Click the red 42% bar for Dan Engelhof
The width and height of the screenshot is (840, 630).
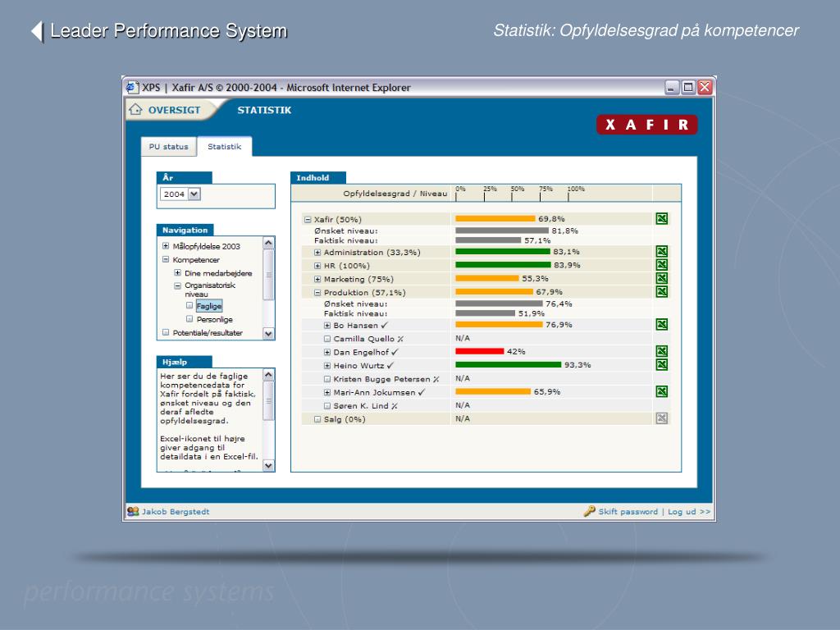pyautogui.click(x=479, y=351)
